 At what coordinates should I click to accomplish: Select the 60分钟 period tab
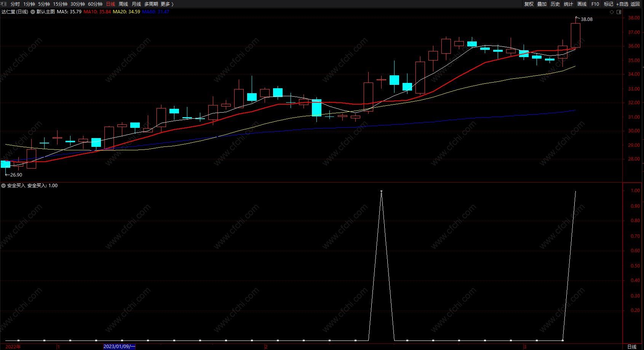pos(95,4)
